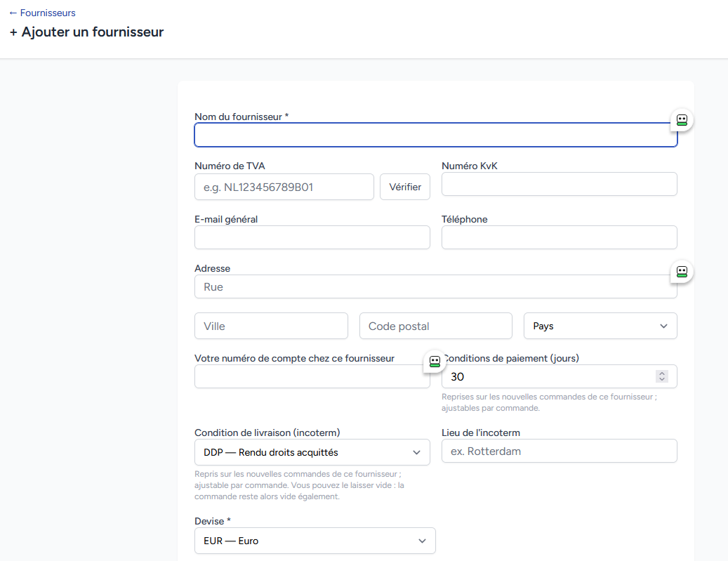This screenshot has width=728, height=561.
Task: Select the Numéro KvK input
Action: (559, 184)
